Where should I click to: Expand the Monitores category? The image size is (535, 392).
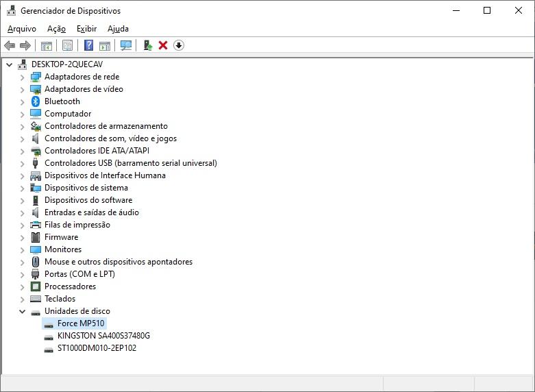point(23,249)
